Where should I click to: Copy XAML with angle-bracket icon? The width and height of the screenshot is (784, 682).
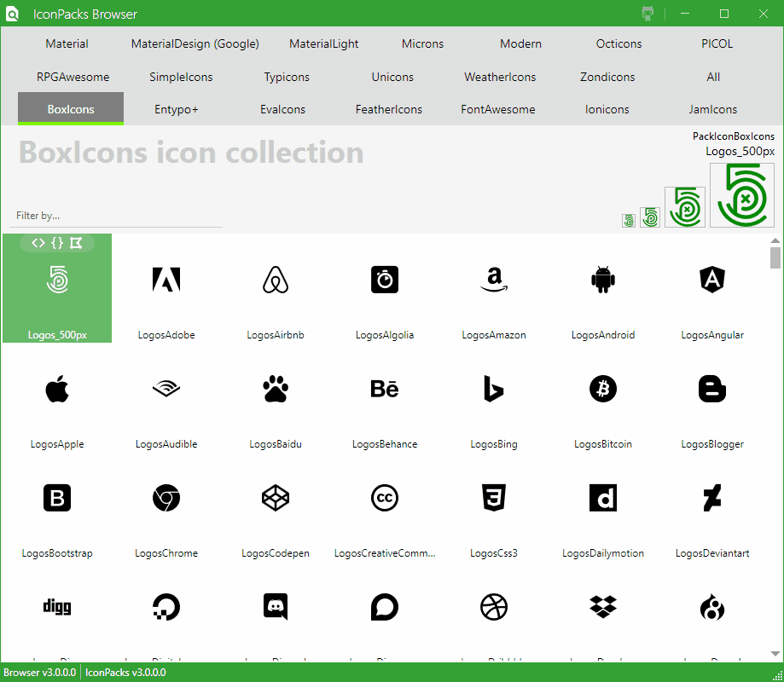point(38,243)
